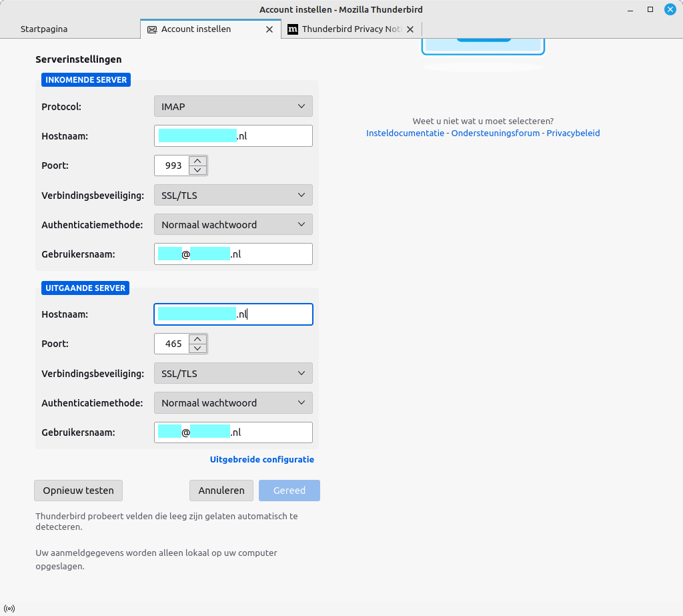This screenshot has width=683, height=616.
Task: Click the Gereed button
Action: point(289,490)
